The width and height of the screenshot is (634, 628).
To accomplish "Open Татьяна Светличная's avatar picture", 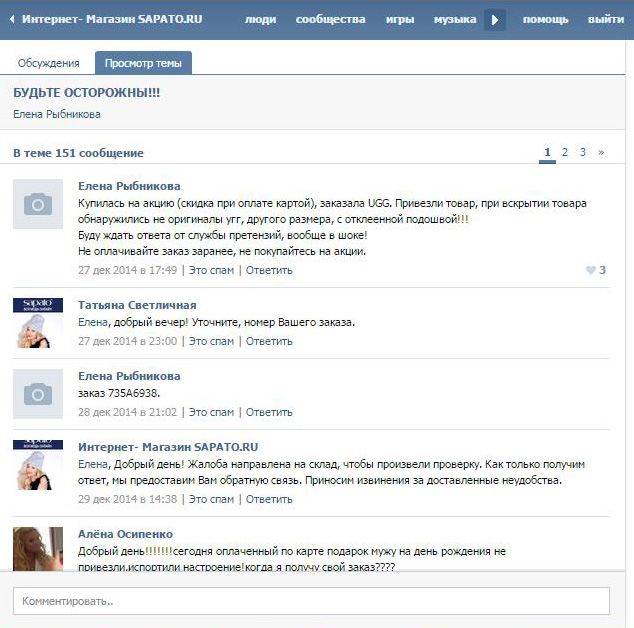I will pos(38,323).
